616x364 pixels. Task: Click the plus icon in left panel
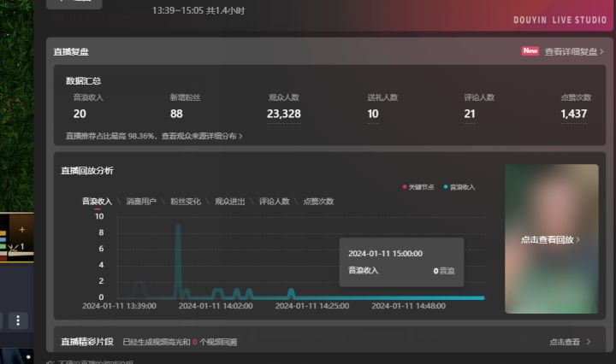point(22,230)
